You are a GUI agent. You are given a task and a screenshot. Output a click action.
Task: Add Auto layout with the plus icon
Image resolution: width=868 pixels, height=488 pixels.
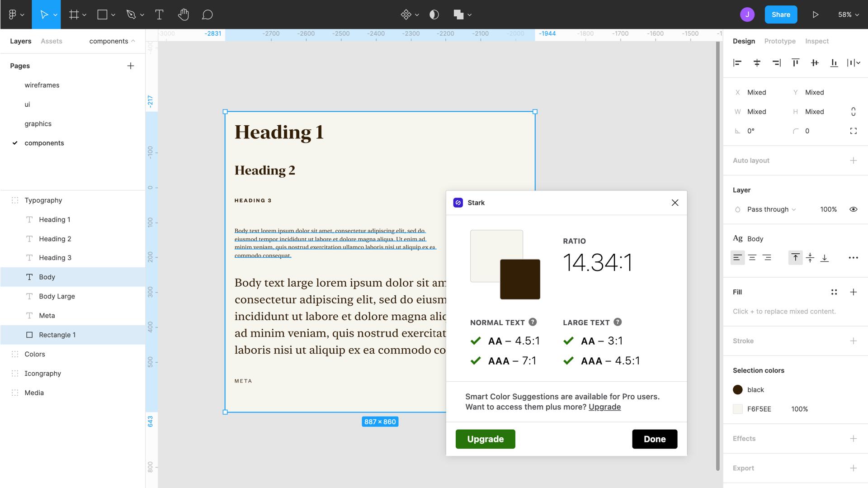(854, 160)
